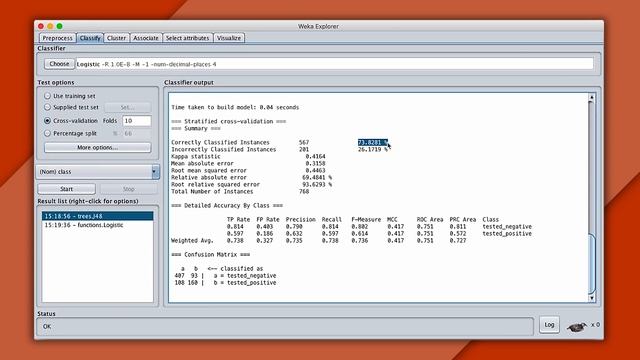Open the Cluster tab
Image resolution: width=640 pixels, height=360 pixels.
[116, 38]
